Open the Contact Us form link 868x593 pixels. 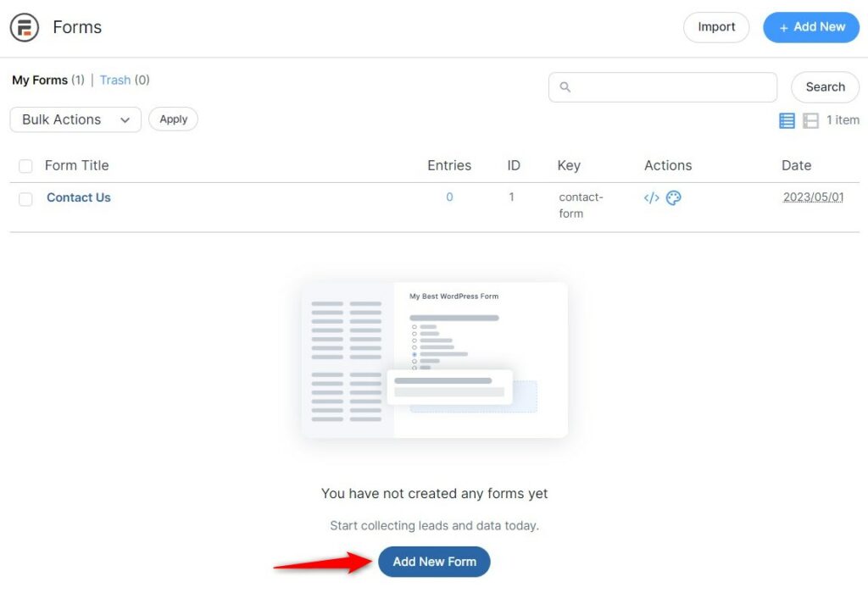(x=79, y=197)
